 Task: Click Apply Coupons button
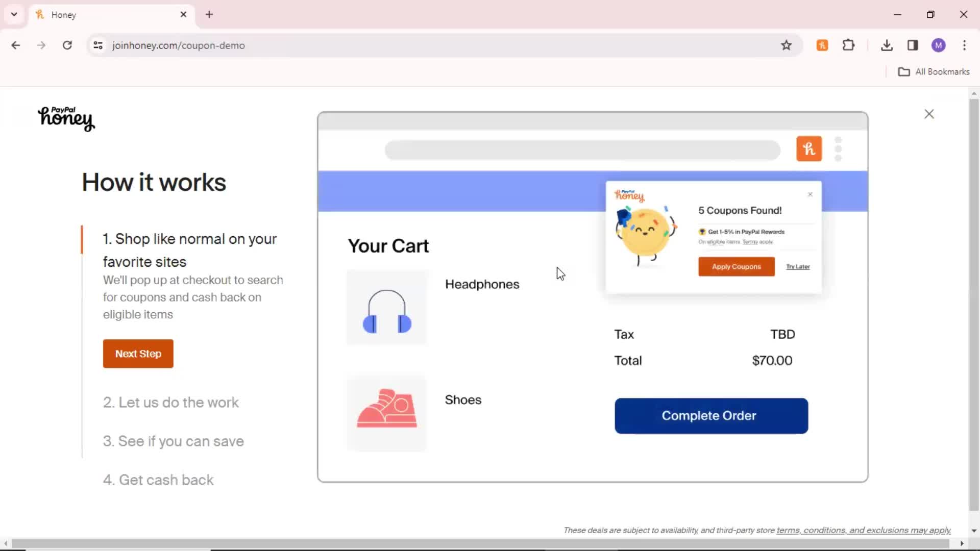pos(736,267)
